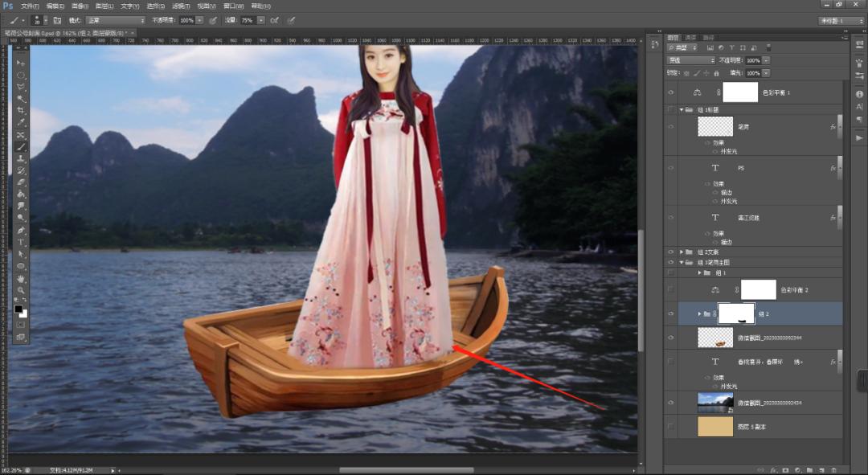868x475 pixels.
Task: Hide the boat layer ending 092344
Action: pos(671,337)
